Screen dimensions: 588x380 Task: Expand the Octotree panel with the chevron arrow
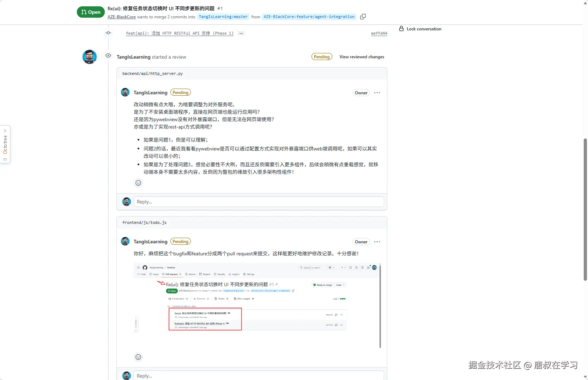point(5,130)
